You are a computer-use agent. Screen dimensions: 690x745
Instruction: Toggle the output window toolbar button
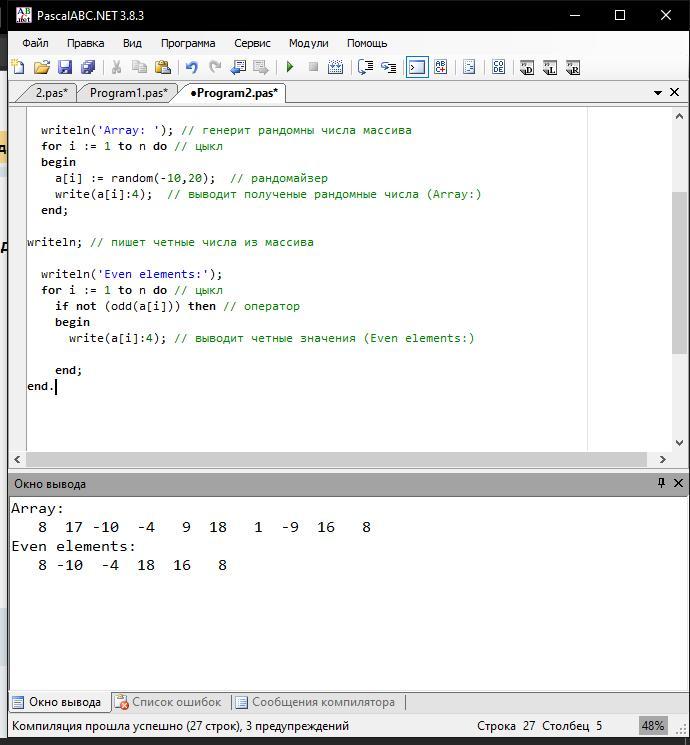click(x=416, y=68)
